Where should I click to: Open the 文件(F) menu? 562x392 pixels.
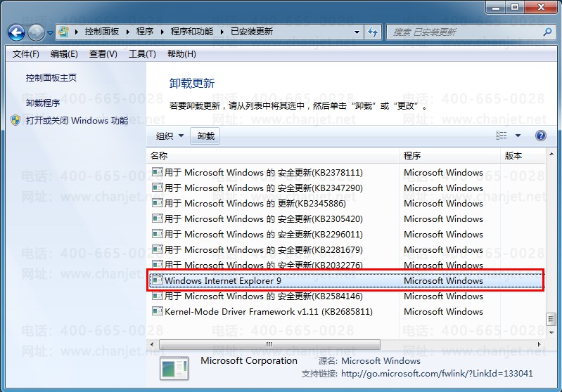[26, 54]
